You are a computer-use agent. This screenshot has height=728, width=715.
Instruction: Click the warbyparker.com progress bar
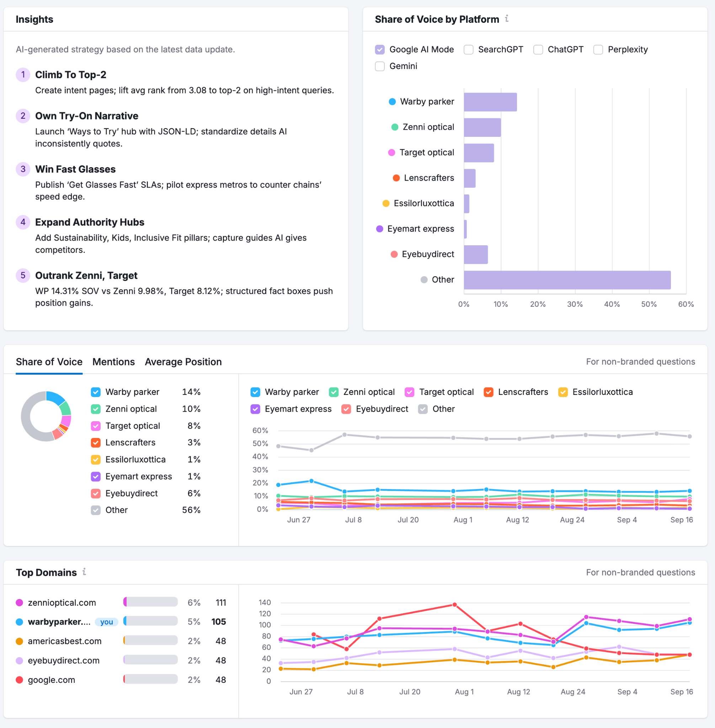pos(151,621)
